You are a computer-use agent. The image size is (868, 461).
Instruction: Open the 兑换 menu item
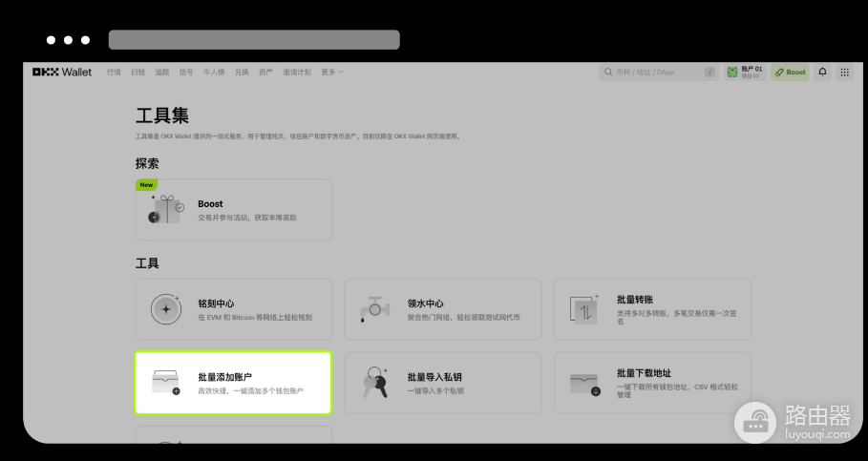(242, 72)
